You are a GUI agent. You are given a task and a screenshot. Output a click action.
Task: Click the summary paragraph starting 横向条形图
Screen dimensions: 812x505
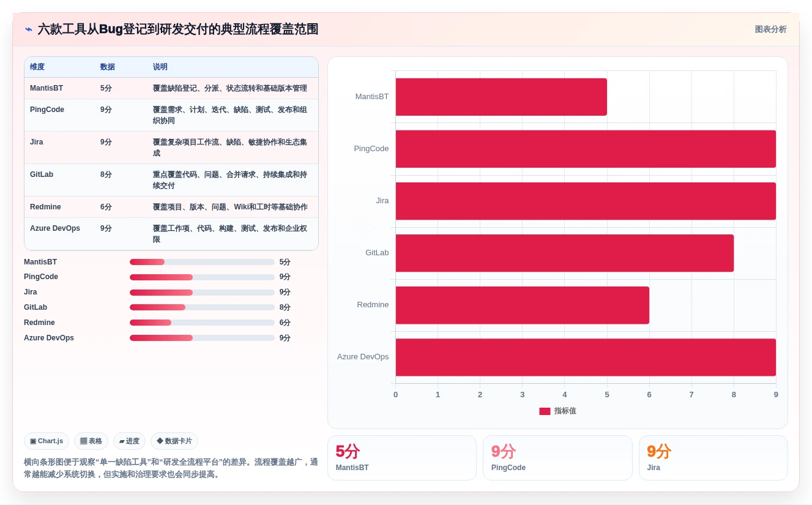[x=171, y=468]
